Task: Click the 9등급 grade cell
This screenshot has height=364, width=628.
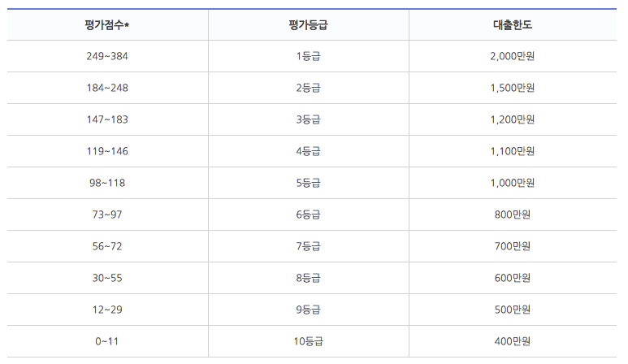Action: tap(308, 310)
